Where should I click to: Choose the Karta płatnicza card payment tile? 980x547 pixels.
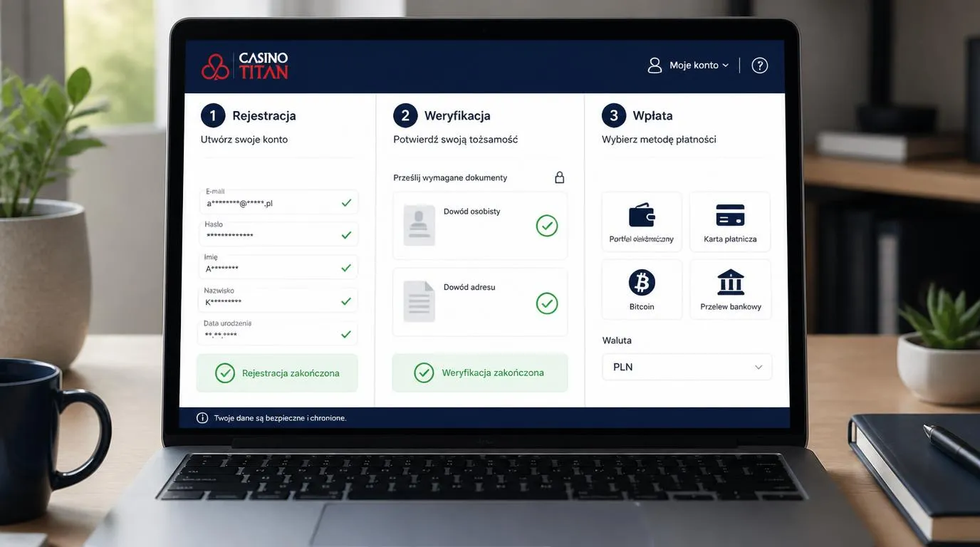click(x=730, y=222)
